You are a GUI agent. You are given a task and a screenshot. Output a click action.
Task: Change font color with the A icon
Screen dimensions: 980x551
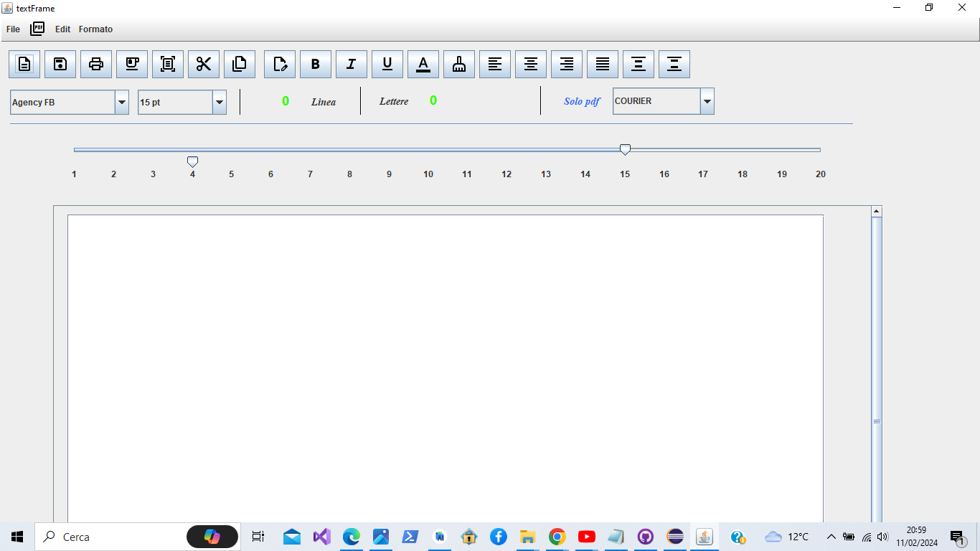click(423, 64)
